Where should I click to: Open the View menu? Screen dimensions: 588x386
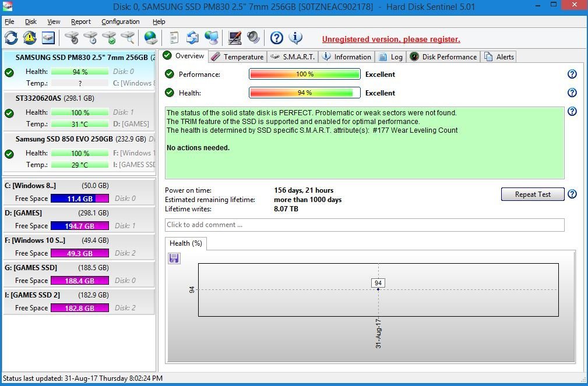tap(54, 22)
